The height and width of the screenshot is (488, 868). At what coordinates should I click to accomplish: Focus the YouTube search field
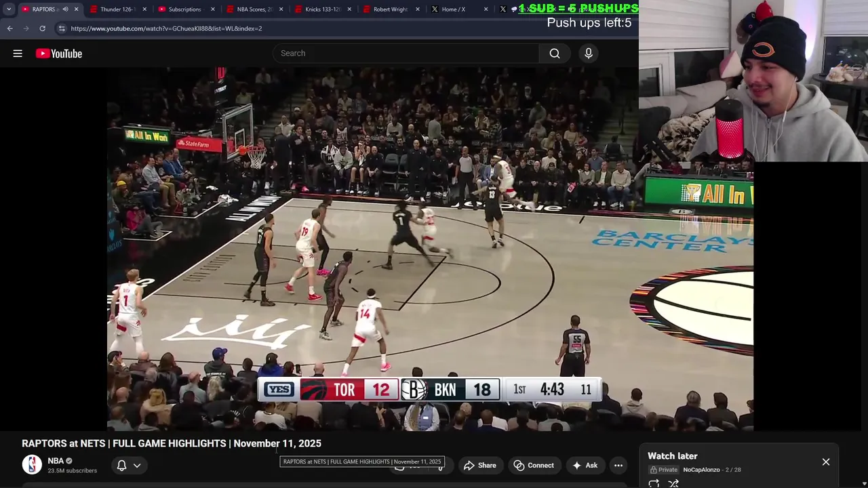(x=406, y=54)
